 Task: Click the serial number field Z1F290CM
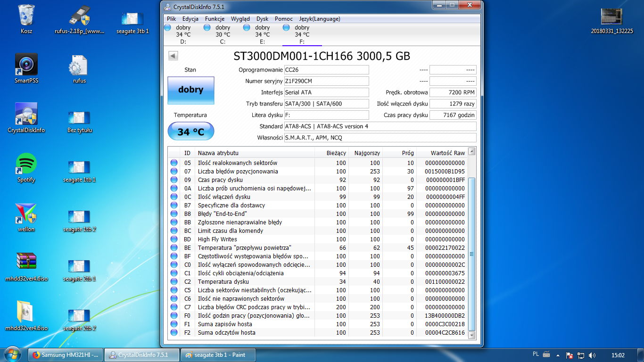(327, 81)
